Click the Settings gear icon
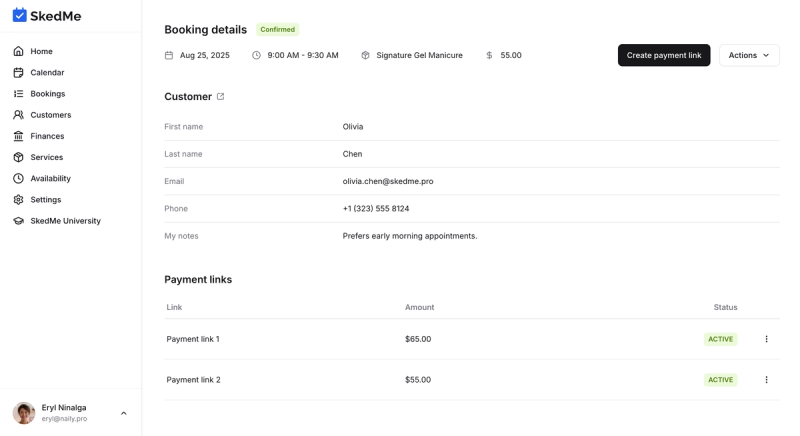This screenshot has width=800, height=436. click(18, 199)
